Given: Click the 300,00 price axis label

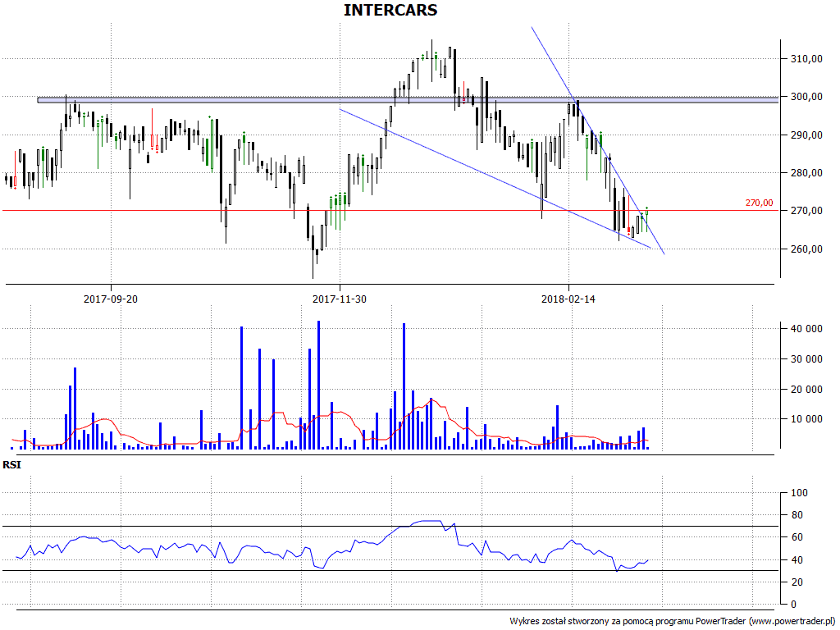Looking at the screenshot, I should click(x=807, y=97).
